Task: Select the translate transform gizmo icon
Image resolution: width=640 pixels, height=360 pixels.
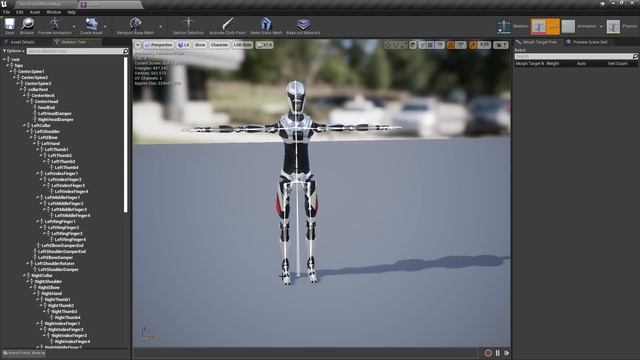Action: (x=388, y=45)
